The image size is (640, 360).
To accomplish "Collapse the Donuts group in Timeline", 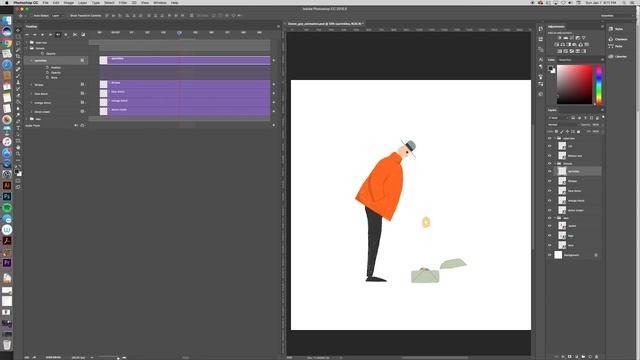I will pos(27,48).
